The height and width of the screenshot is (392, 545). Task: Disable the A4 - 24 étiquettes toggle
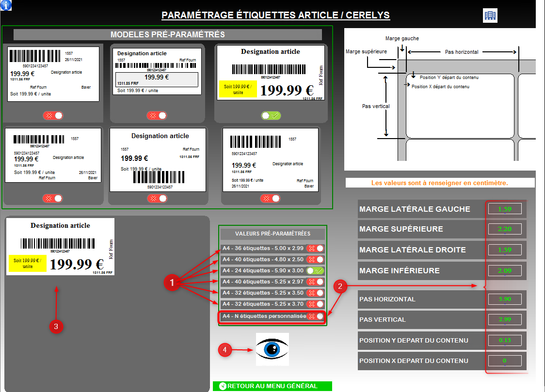315,271
